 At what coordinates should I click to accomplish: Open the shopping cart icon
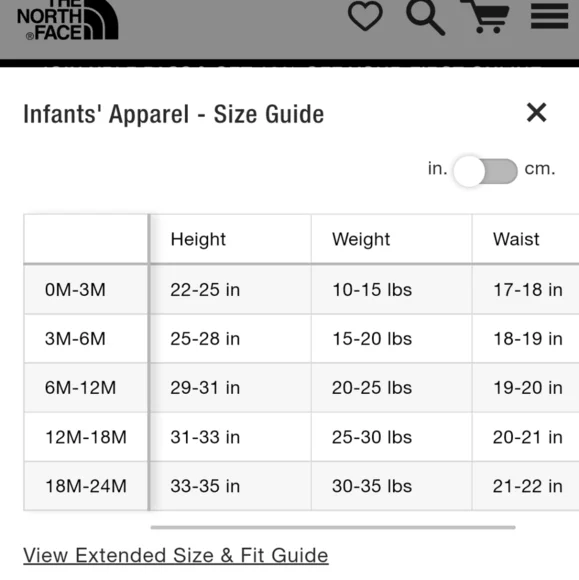(x=485, y=16)
